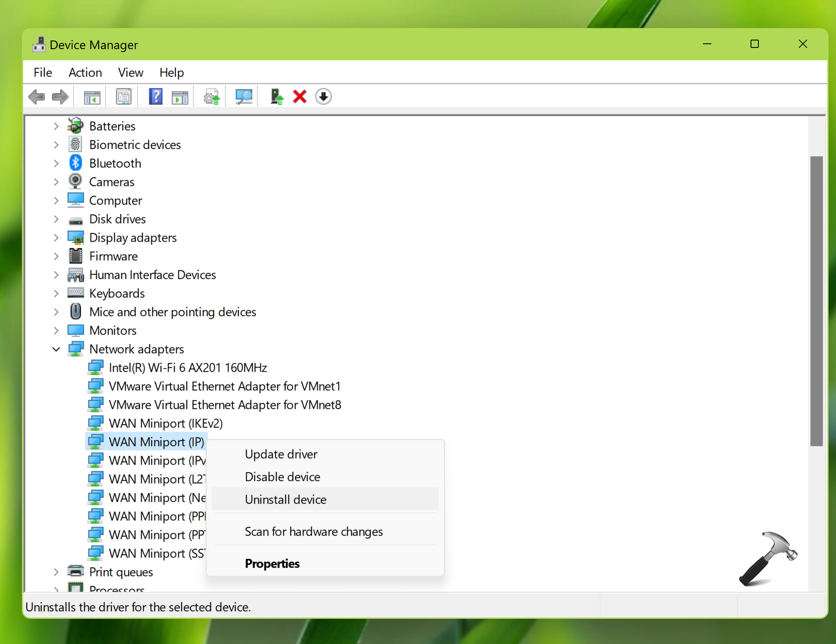
Task: Select Intel(R) Wi-Fi 6 AX201 160MHz adapter
Action: pos(188,368)
